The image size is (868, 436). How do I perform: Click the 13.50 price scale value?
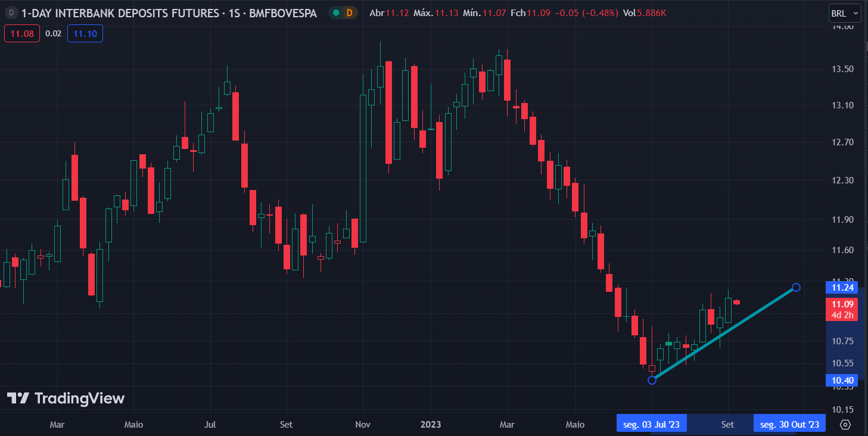(x=843, y=68)
